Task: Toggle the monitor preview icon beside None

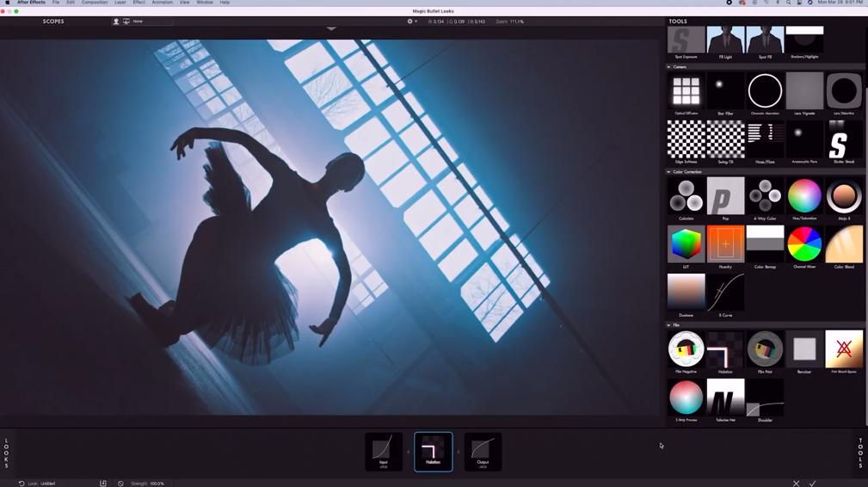Action: 126,22
